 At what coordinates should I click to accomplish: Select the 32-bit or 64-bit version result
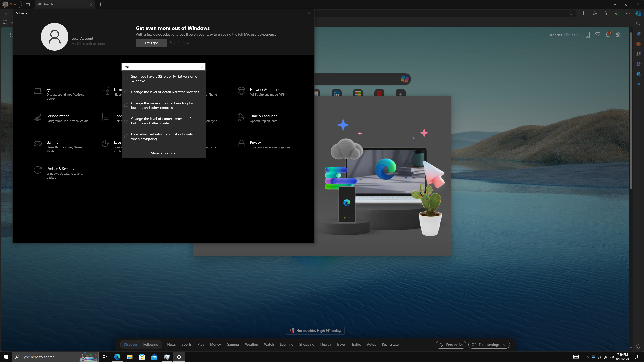[x=165, y=79]
